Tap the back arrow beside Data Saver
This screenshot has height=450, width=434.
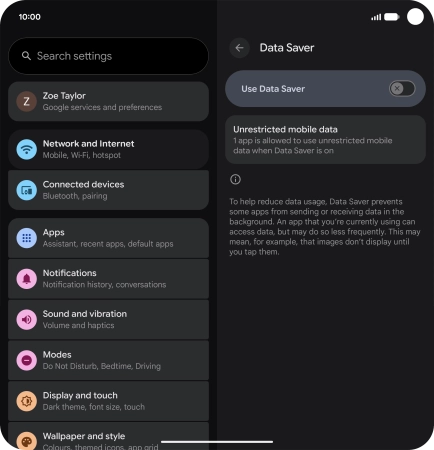239,48
